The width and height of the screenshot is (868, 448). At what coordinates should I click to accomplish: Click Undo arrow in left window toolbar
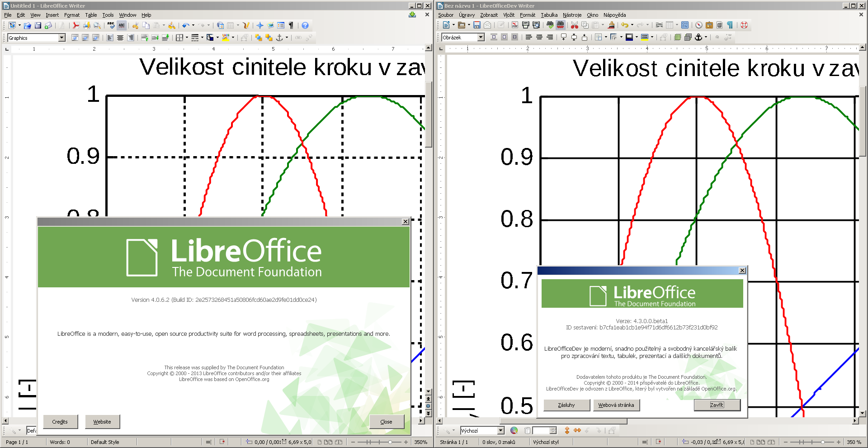[x=185, y=26]
